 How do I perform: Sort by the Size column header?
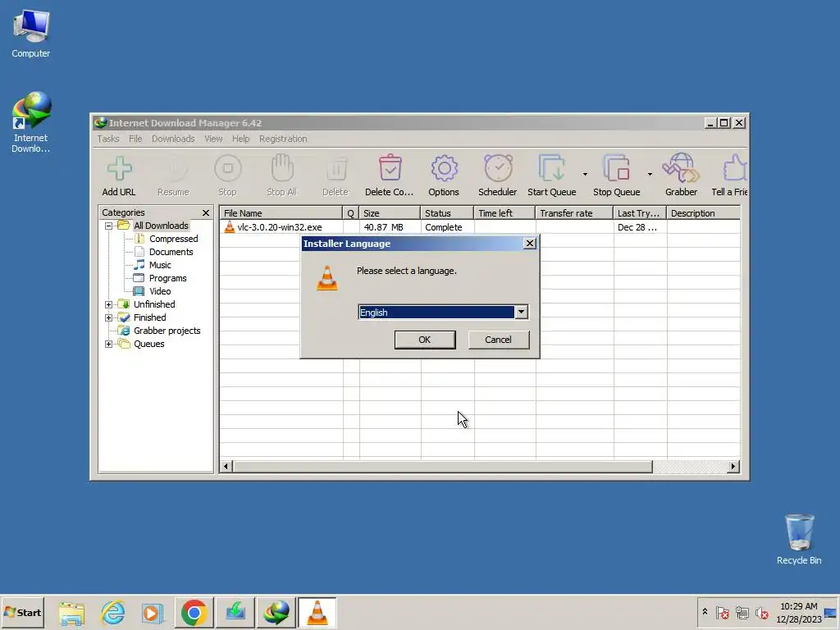pos(390,213)
